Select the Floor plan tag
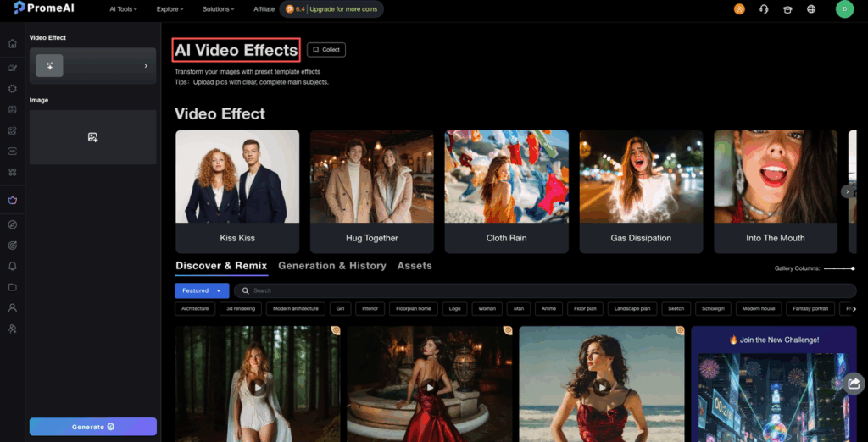 click(x=585, y=309)
